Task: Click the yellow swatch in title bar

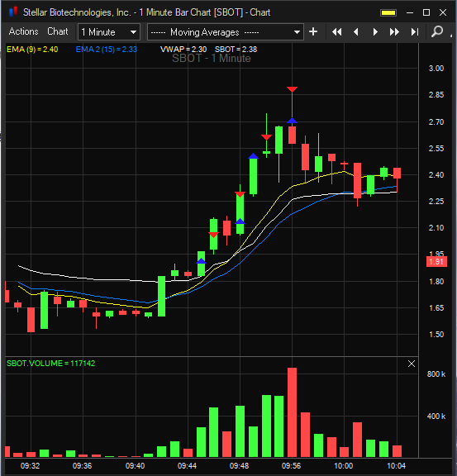Action: [x=388, y=12]
